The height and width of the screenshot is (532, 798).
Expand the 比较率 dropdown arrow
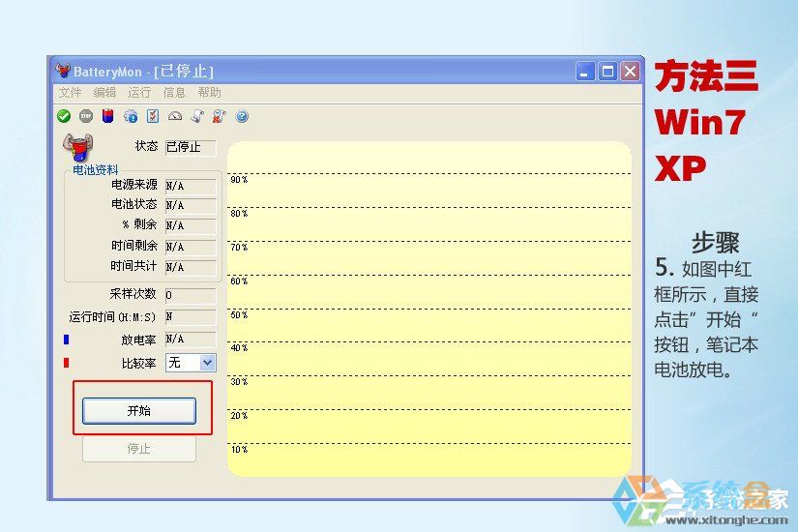coord(207,363)
